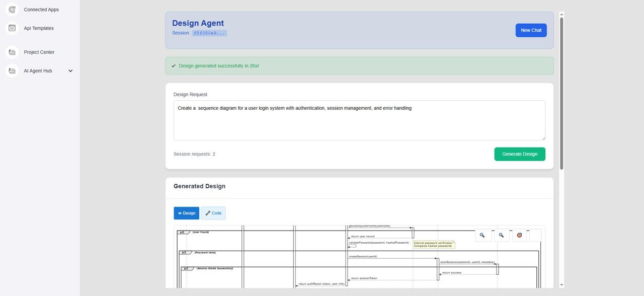Screen dimensions: 644x296
Task: Click the Api Templates calendar icon
Action: pos(12,28)
